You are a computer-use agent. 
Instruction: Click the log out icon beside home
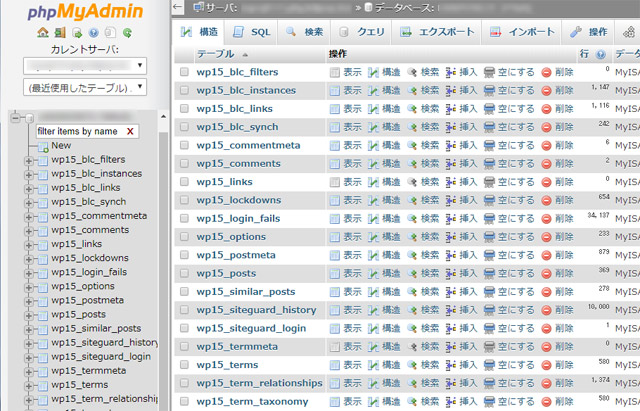(58, 32)
